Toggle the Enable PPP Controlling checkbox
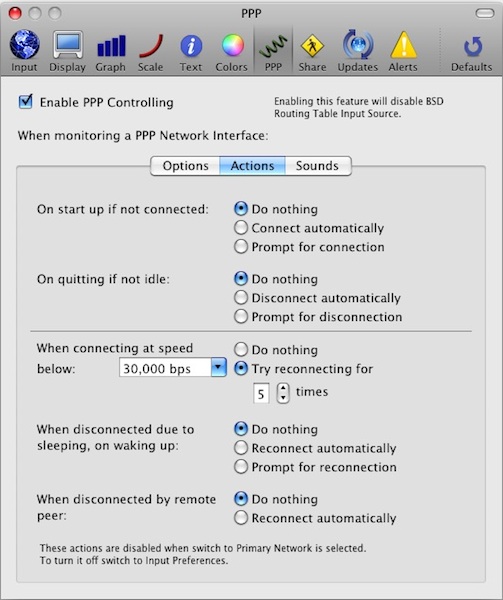Image resolution: width=503 pixels, height=600 pixels. 26,102
